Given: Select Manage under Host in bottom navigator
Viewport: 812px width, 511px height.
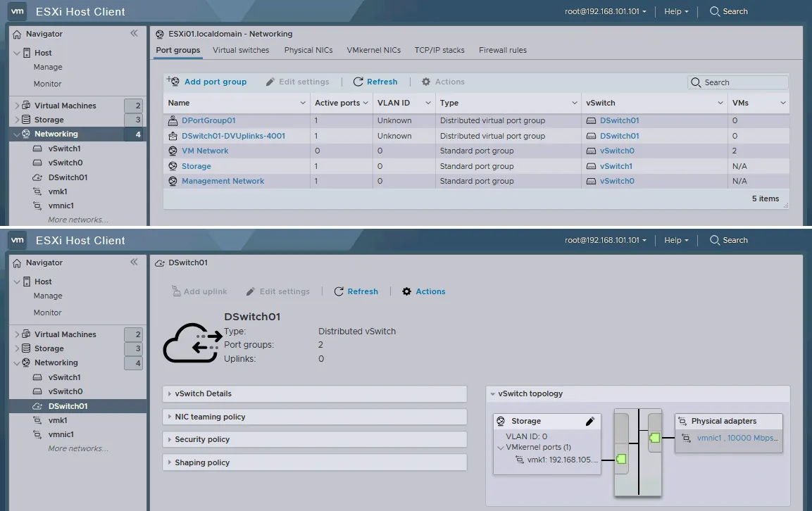Looking at the screenshot, I should 48,296.
